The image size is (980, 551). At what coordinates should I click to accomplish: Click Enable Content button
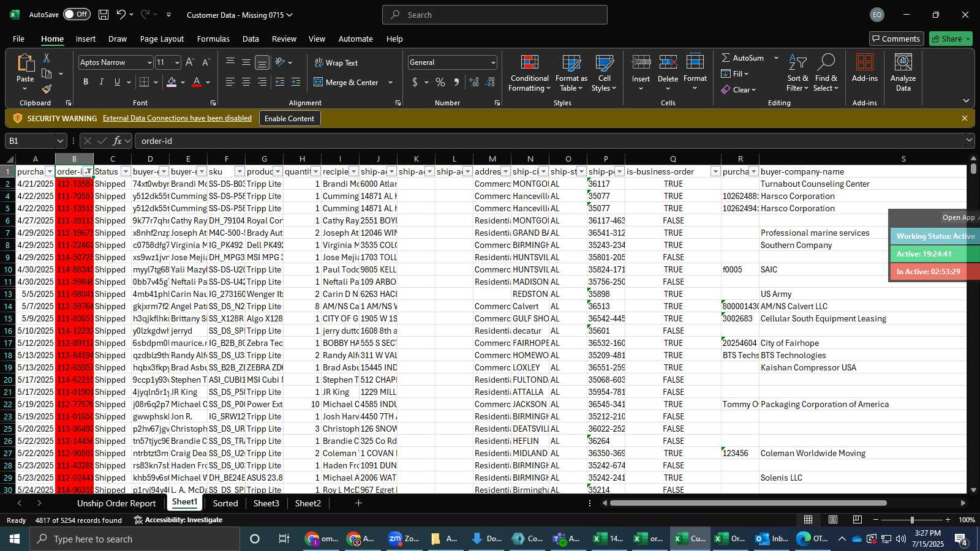coord(289,118)
